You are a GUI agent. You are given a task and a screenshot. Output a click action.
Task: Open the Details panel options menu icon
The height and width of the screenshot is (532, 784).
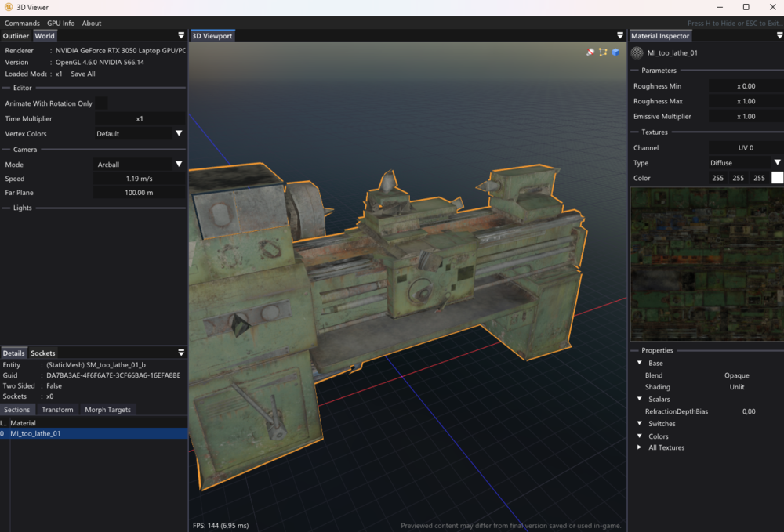(181, 353)
